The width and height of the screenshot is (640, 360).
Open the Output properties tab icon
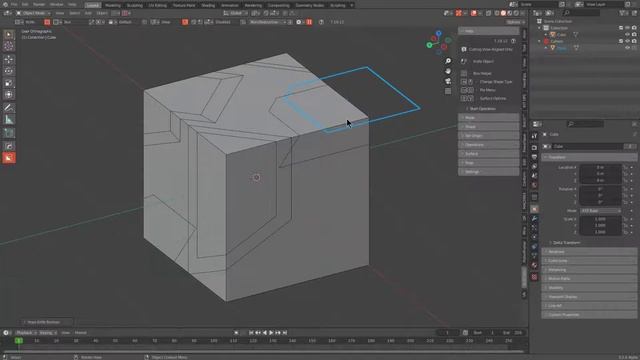[x=534, y=157]
